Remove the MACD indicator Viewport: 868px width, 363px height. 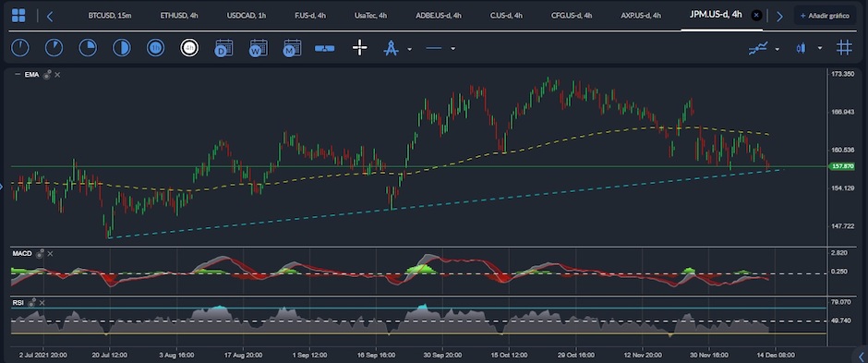point(51,253)
